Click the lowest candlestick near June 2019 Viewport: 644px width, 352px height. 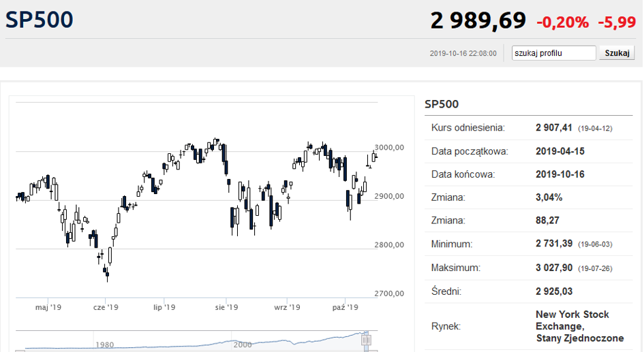tap(106, 273)
